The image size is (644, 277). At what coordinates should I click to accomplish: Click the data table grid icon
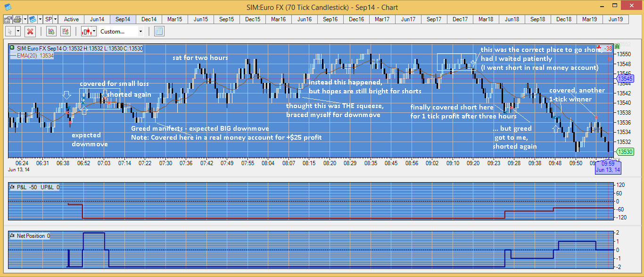coord(159,32)
